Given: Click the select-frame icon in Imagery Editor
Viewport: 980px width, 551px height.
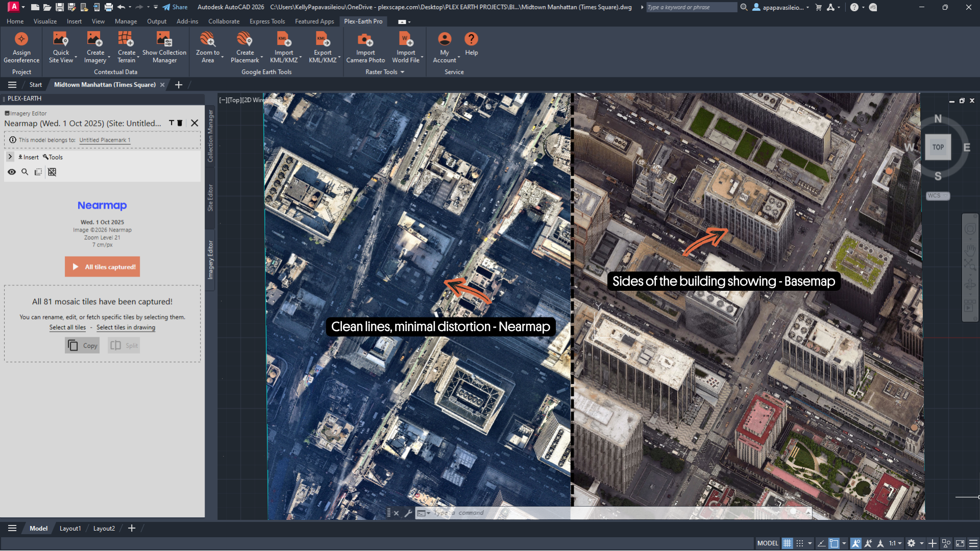Looking at the screenshot, I should pyautogui.click(x=38, y=172).
